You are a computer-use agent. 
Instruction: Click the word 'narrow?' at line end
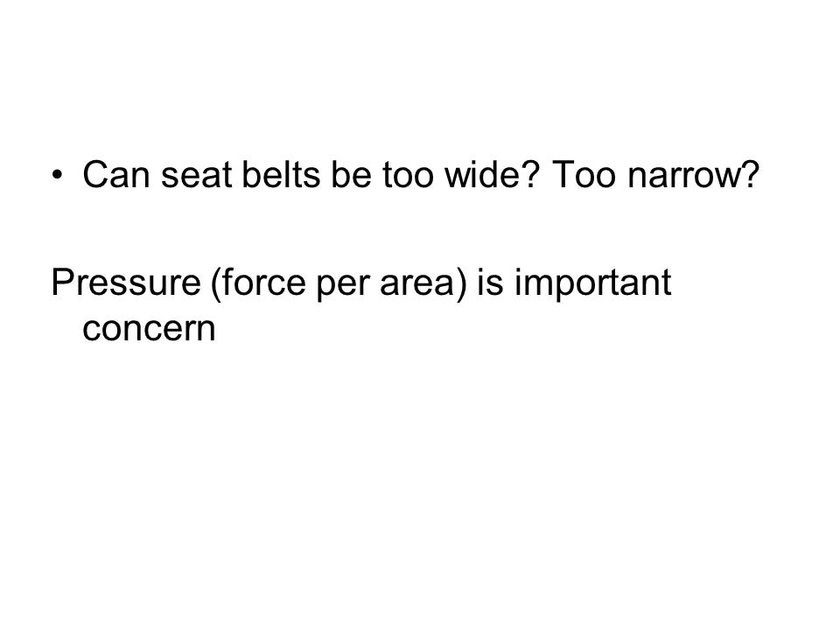pyautogui.click(x=693, y=176)
